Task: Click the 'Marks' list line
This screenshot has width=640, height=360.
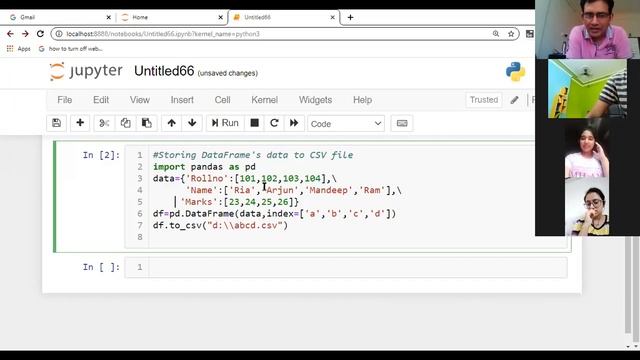Action: pos(240,202)
